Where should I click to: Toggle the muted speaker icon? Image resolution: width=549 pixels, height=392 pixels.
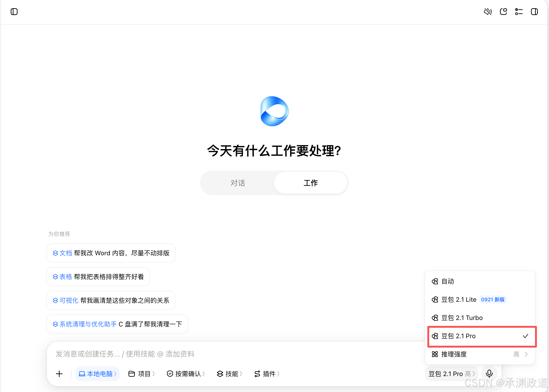[x=488, y=12]
